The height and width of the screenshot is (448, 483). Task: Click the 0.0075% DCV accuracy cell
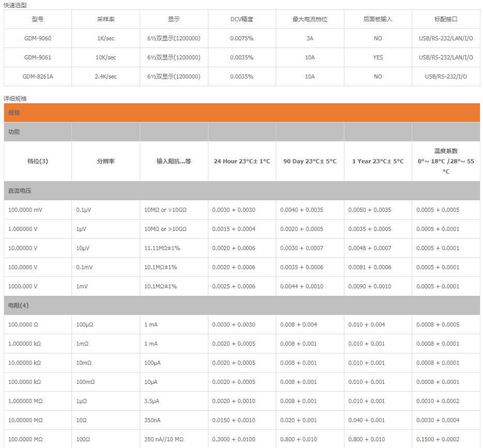pos(242,38)
